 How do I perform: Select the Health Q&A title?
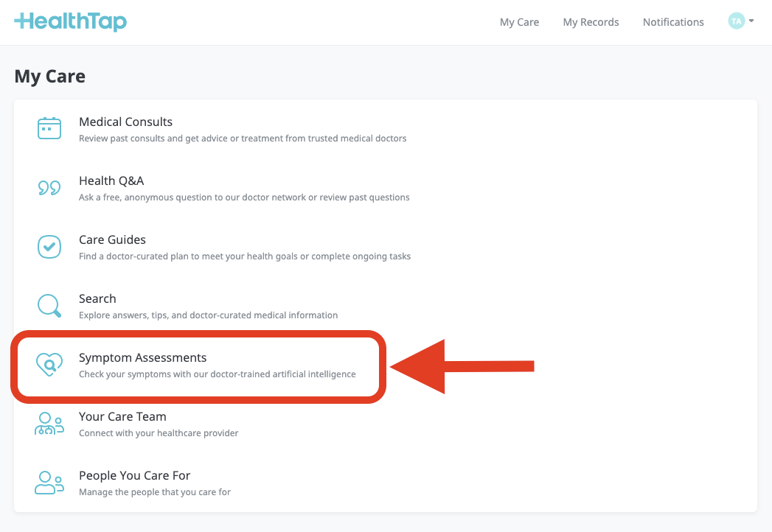(111, 181)
